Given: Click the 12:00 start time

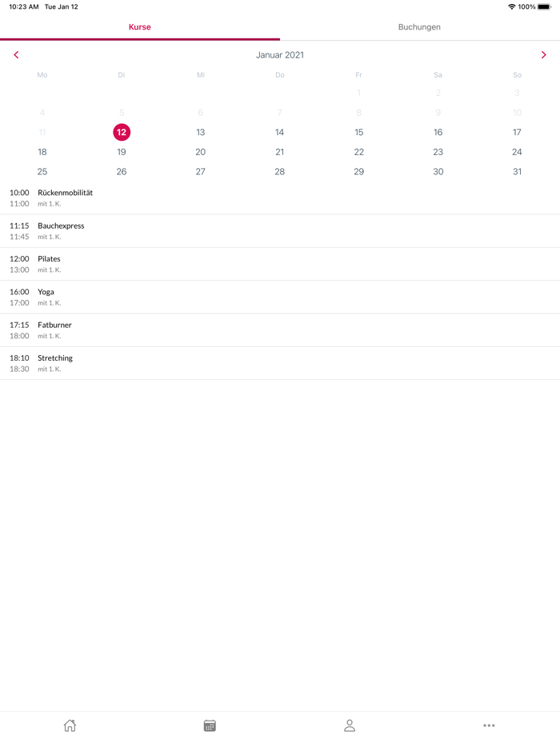Looking at the screenshot, I should click(19, 258).
